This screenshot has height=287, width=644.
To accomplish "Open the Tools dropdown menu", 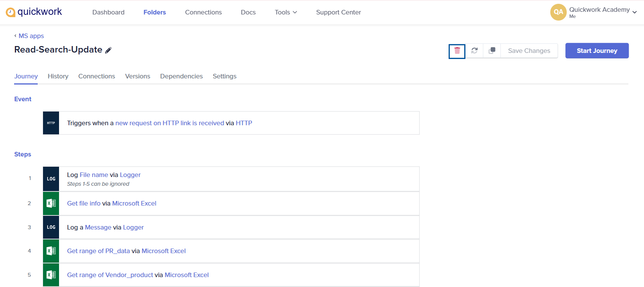I will point(286,12).
